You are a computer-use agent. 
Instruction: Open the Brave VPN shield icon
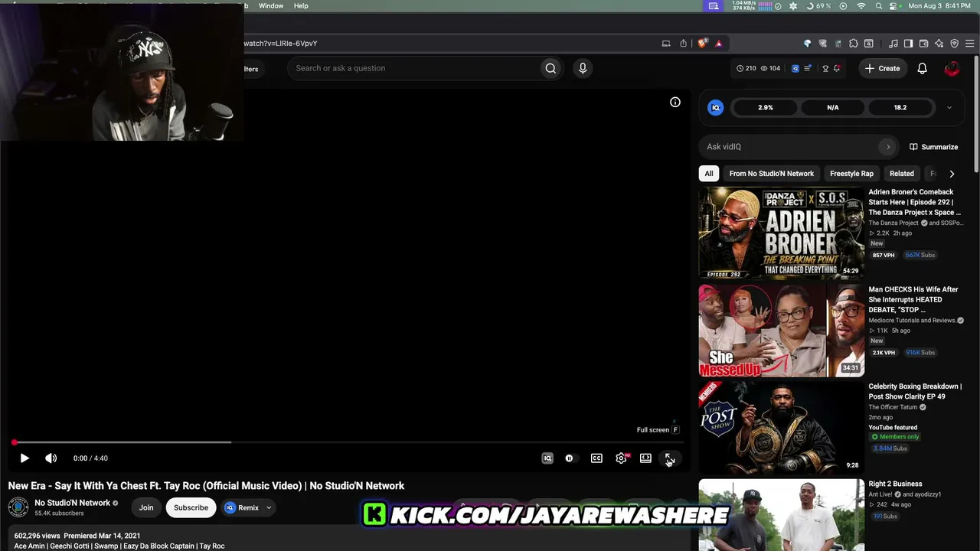[954, 44]
